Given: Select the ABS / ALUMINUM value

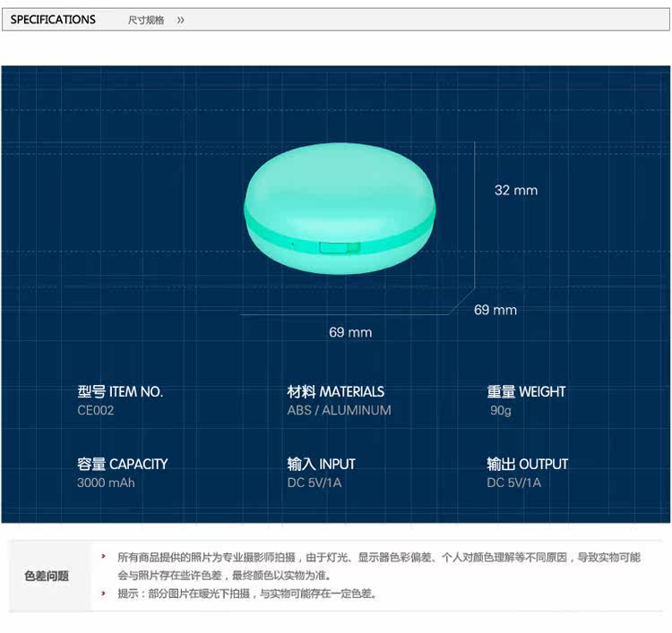Looking at the screenshot, I should tap(339, 410).
